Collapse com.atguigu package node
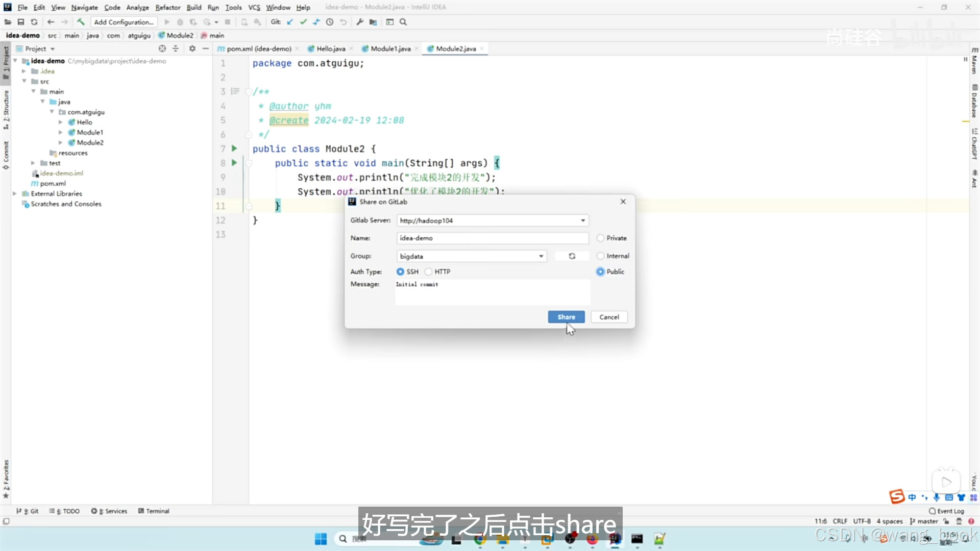The width and height of the screenshot is (980, 551). pos(52,112)
